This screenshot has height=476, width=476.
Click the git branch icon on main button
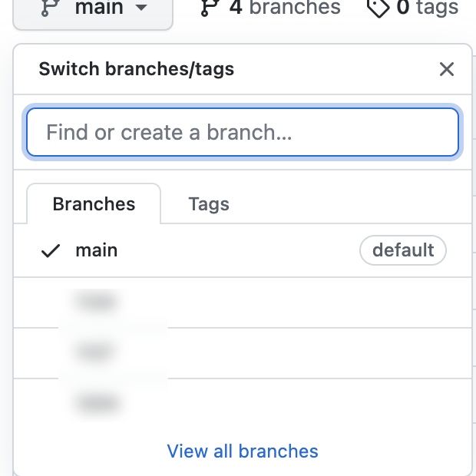pyautogui.click(x=50, y=7)
